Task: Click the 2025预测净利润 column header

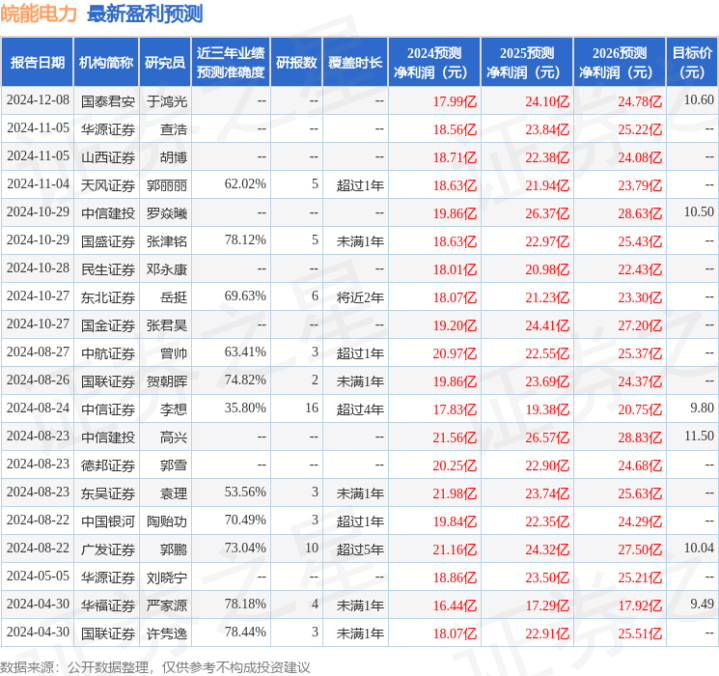Action: [x=527, y=62]
